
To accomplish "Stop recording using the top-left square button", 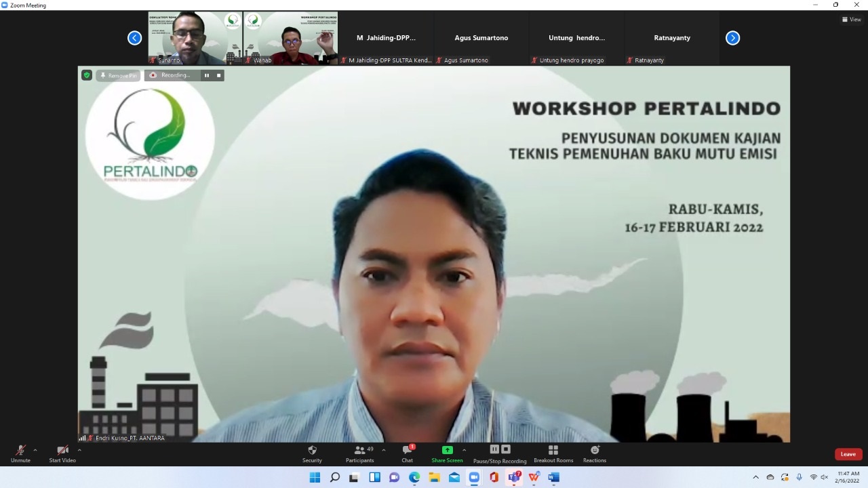I will coord(218,75).
